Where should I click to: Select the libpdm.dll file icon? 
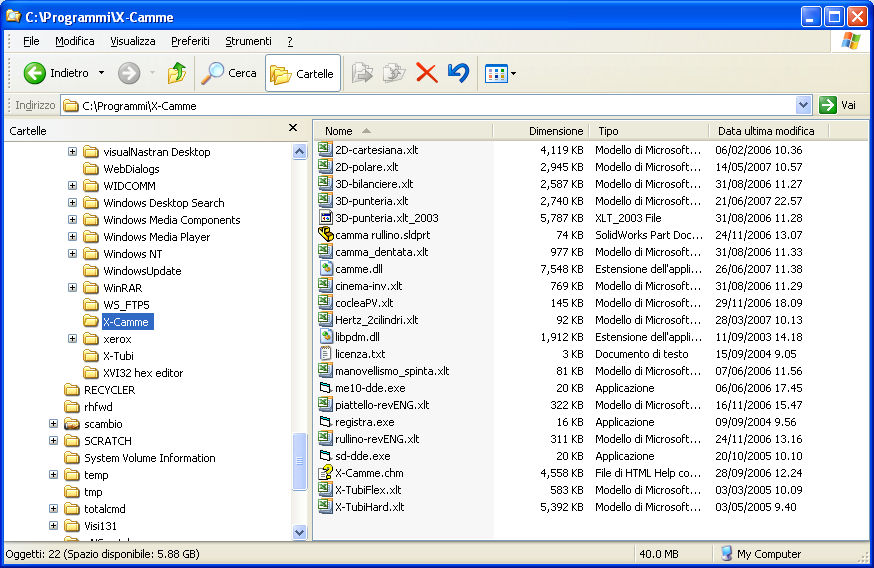(326, 336)
